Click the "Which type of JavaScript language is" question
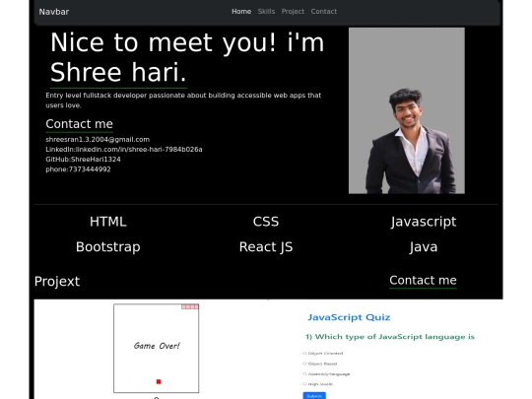Image resolution: width=532 pixels, height=399 pixels. pyautogui.click(x=390, y=337)
